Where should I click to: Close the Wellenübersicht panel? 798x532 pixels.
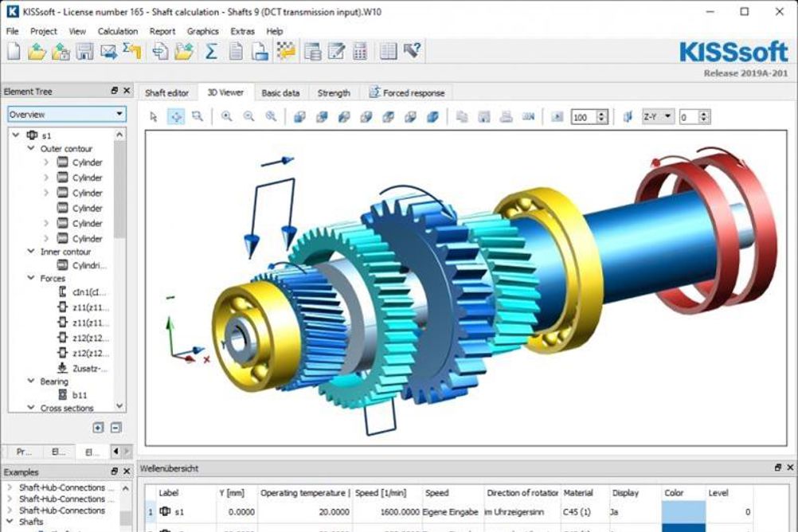[x=790, y=467]
